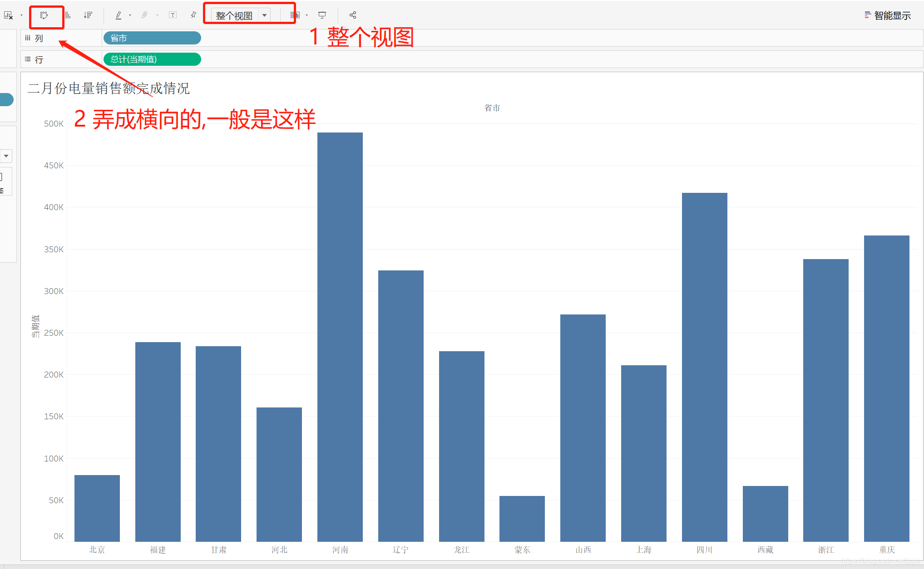The image size is (924, 569).
Task: Click the 重庆 axis label
Action: (x=887, y=550)
